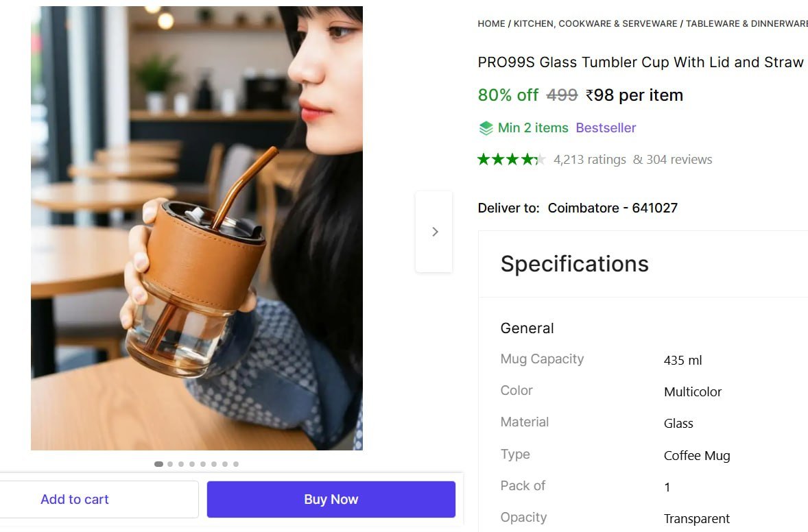Select the first green star in the rating
Screen dimensions: 808x532
click(482, 158)
